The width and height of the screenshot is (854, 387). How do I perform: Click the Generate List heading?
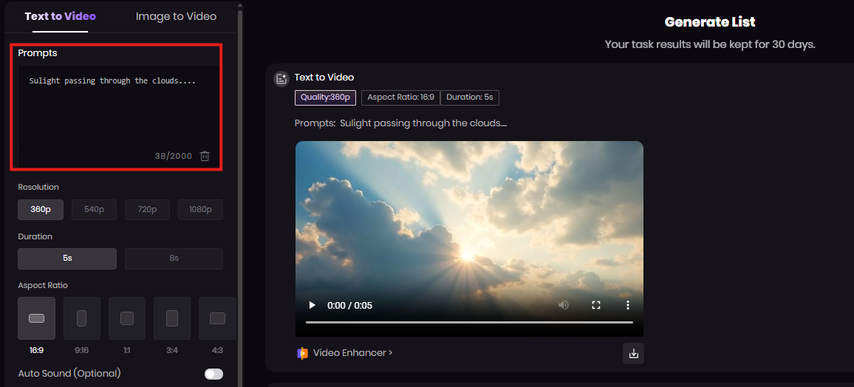(710, 22)
